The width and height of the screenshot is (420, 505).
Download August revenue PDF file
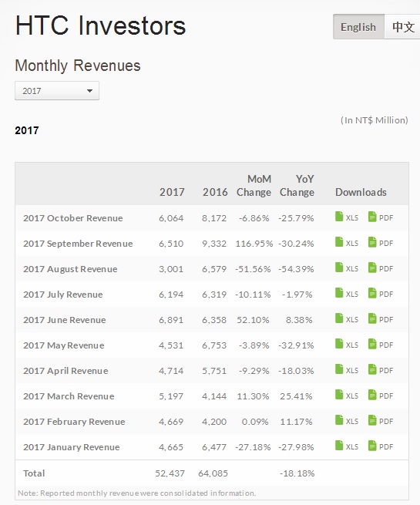(381, 268)
